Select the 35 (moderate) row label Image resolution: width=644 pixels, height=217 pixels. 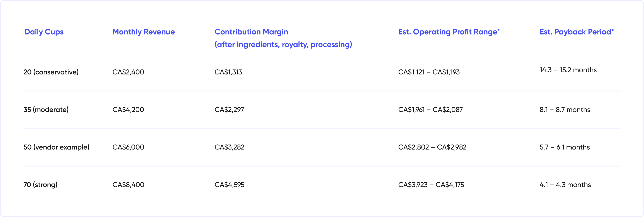[46, 110]
